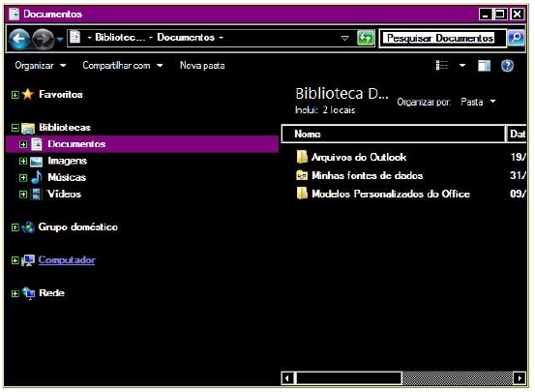Click the Forward navigation arrow
Image resolution: width=535 pixels, height=392 pixels.
click(43, 39)
